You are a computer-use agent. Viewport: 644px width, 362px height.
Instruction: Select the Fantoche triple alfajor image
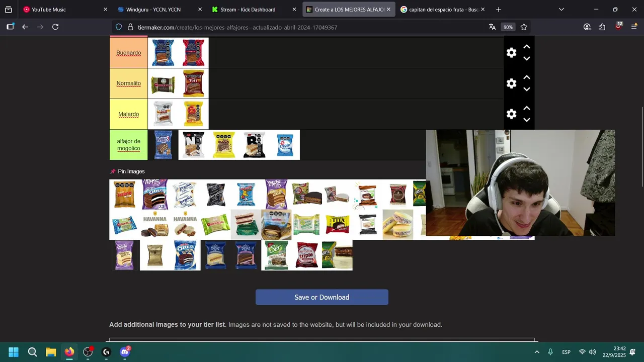[x=306, y=255]
